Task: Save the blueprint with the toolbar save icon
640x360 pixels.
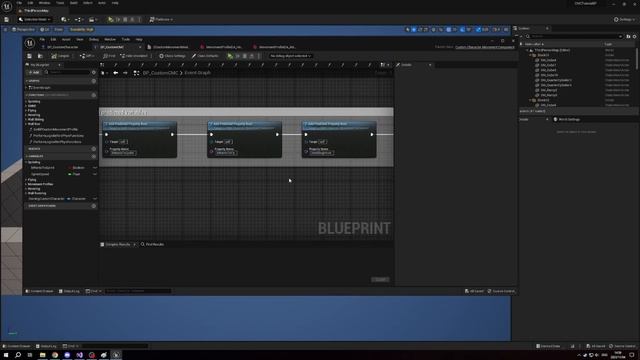Action: [29, 56]
